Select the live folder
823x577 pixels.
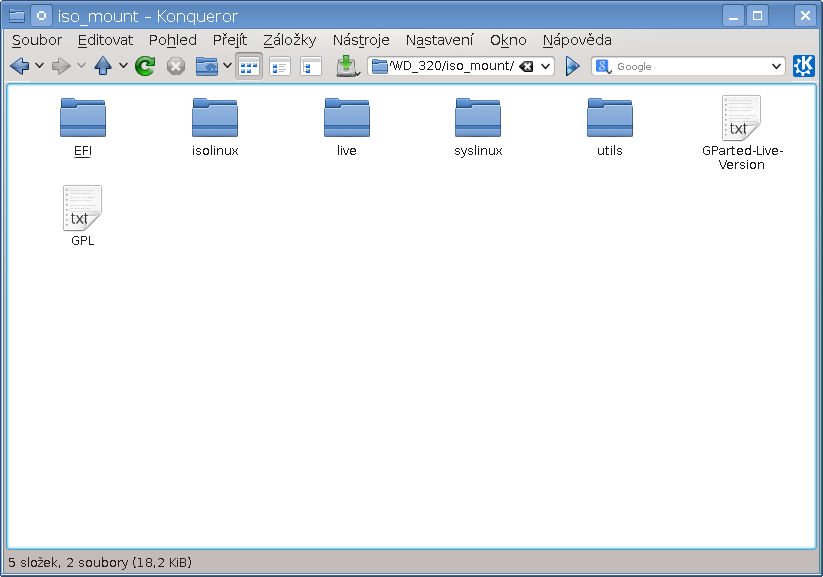346,127
